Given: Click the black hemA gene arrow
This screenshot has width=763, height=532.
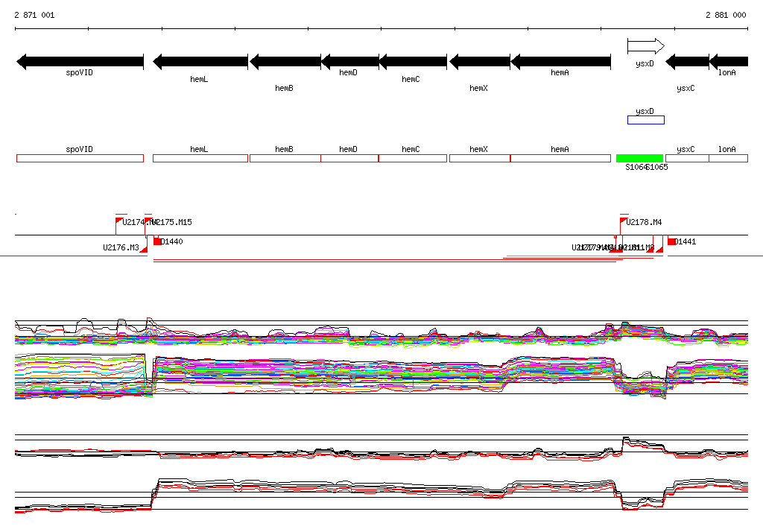Looking at the screenshot, I should (560, 61).
